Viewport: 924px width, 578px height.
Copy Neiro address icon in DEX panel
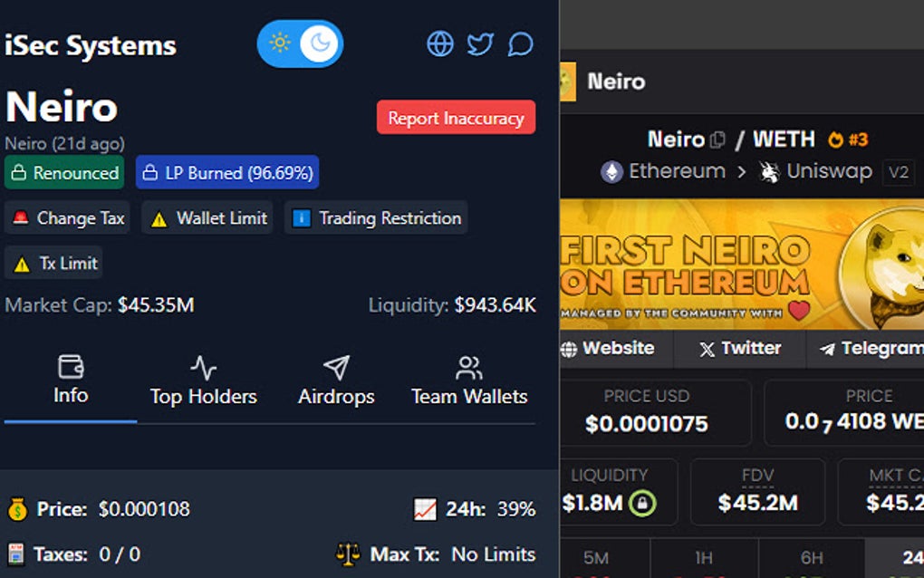(x=717, y=140)
